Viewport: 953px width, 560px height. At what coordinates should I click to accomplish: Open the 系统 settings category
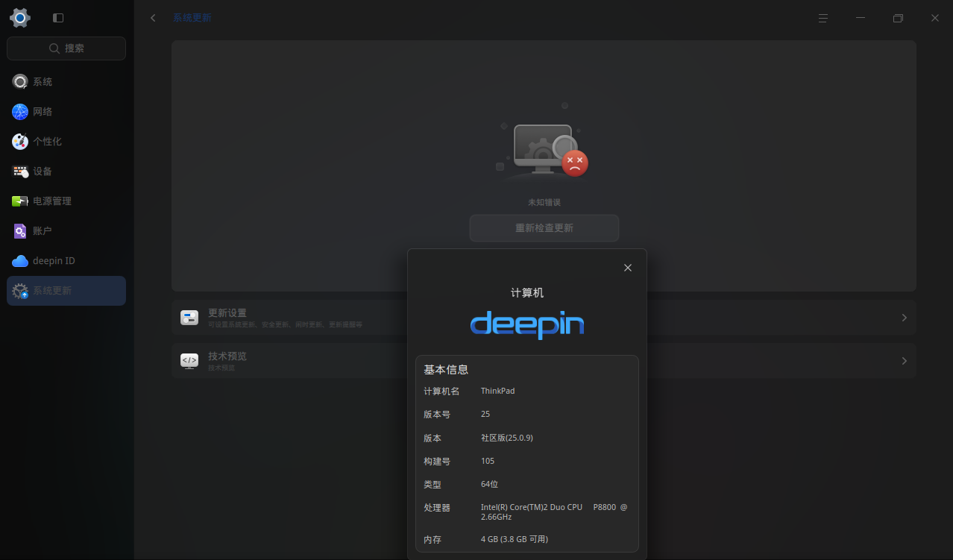pyautogui.click(x=66, y=82)
